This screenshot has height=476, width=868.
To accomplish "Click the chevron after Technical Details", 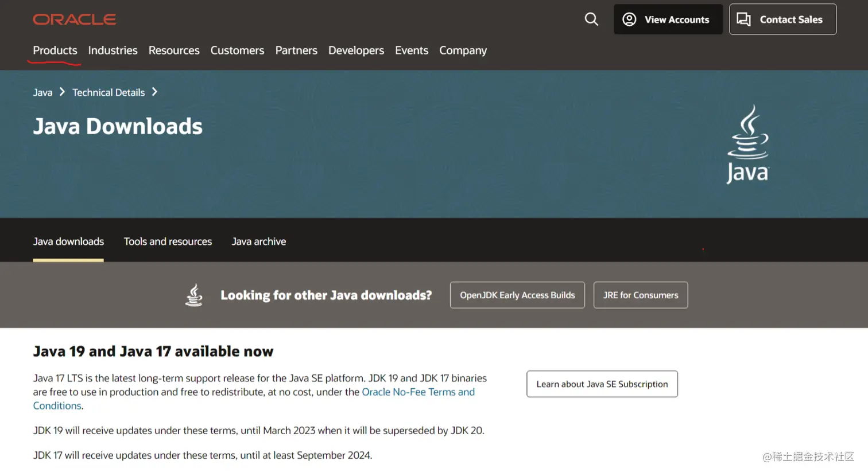I will [x=154, y=92].
